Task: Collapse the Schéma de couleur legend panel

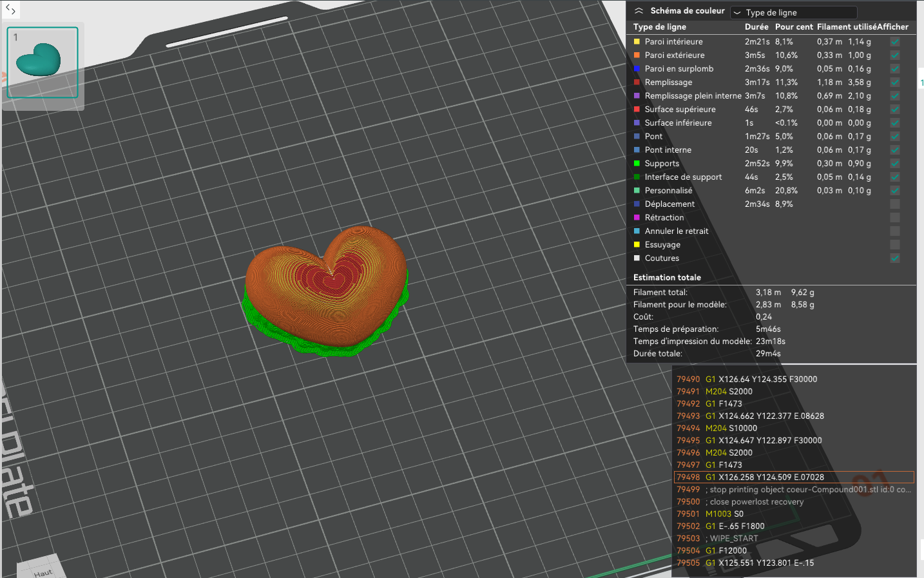Action: [x=639, y=11]
